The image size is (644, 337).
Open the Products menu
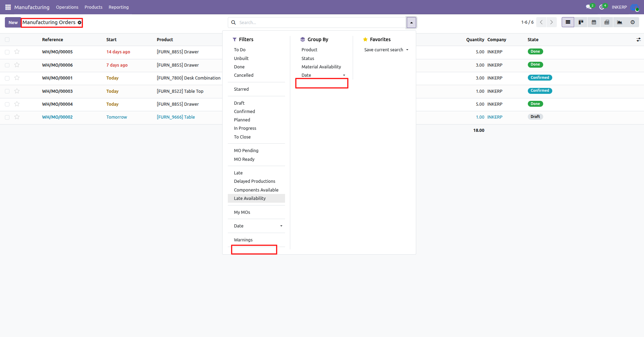point(93,7)
